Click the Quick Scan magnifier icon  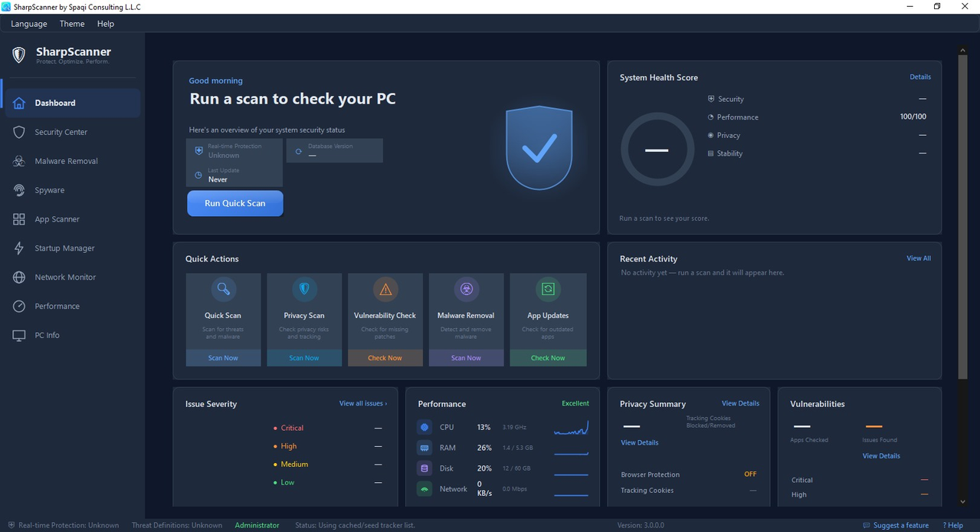point(223,289)
